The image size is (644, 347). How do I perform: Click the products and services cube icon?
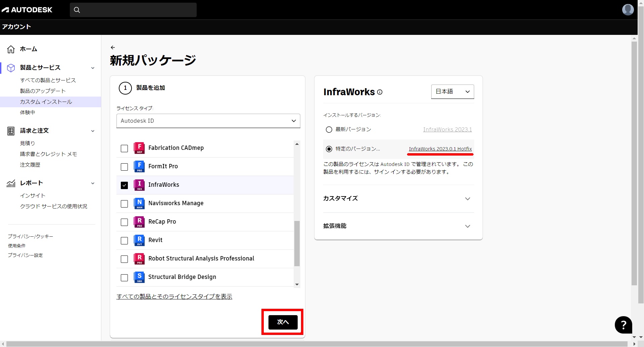(11, 68)
